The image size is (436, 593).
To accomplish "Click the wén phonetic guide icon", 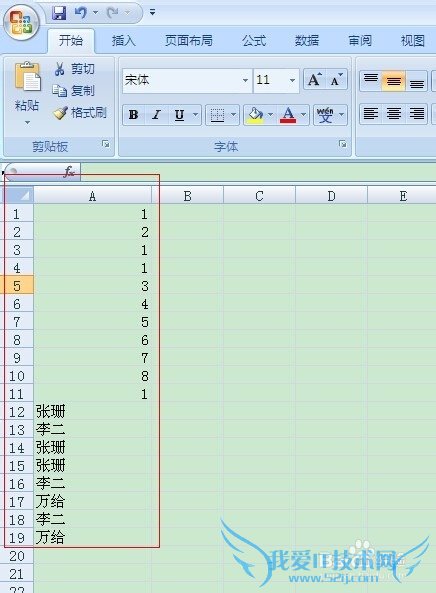I will tap(325, 115).
